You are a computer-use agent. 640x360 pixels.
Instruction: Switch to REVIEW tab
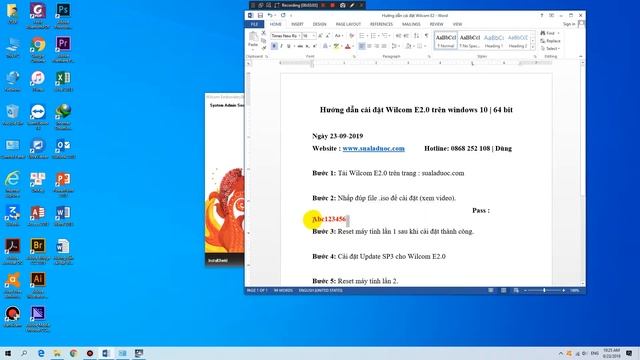click(x=436, y=24)
